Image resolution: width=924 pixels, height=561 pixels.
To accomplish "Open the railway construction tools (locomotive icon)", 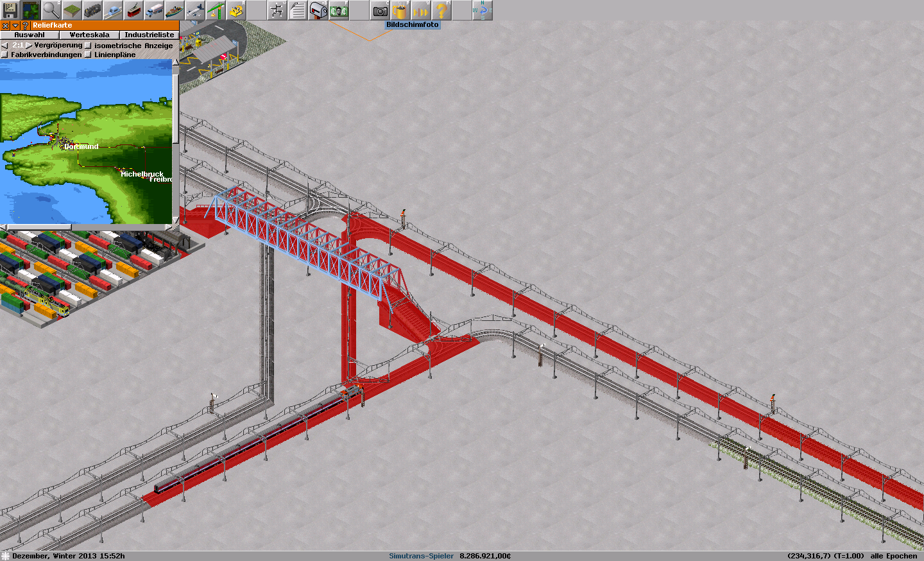I will point(92,10).
